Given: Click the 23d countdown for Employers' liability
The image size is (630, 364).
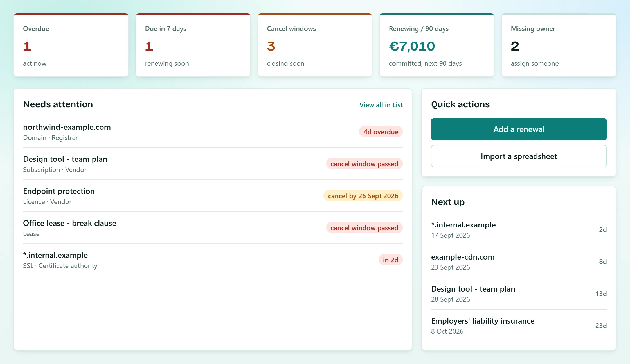Looking at the screenshot, I should click(601, 326).
